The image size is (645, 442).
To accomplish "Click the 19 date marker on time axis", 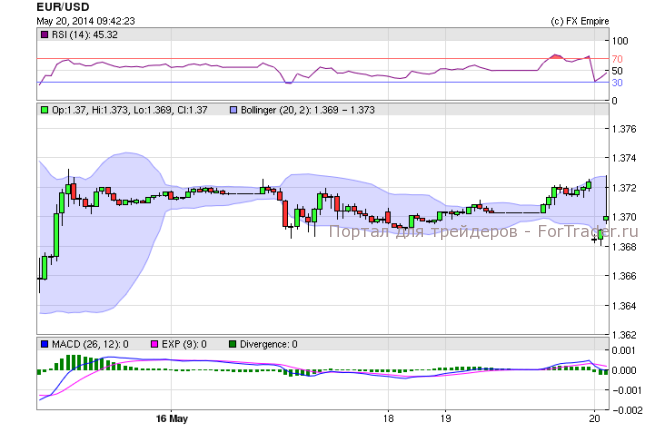I will 445,416.
